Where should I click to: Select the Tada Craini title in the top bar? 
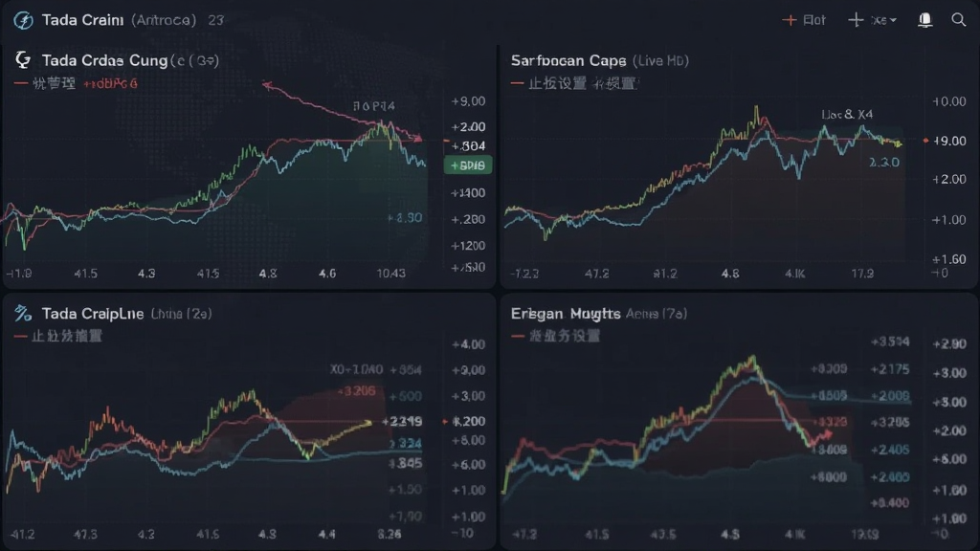(x=82, y=20)
